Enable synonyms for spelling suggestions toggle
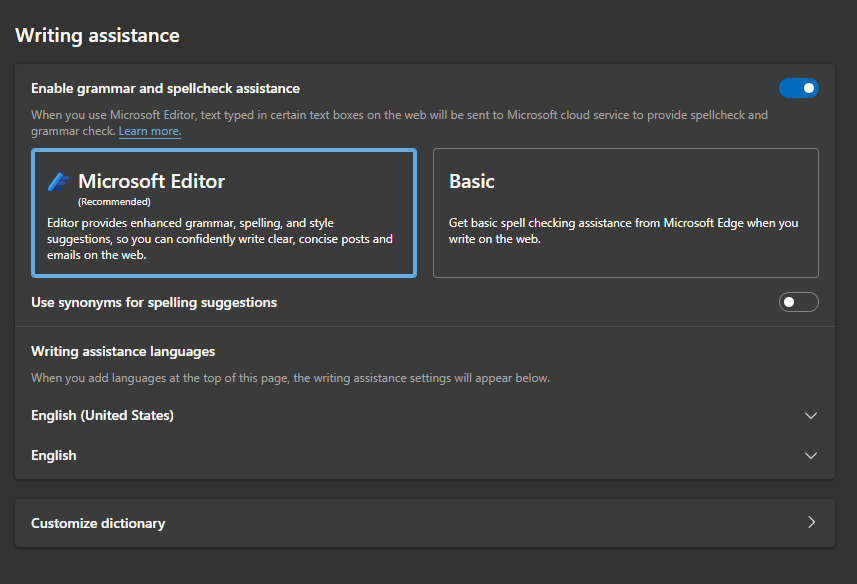The width and height of the screenshot is (857, 584). click(799, 302)
